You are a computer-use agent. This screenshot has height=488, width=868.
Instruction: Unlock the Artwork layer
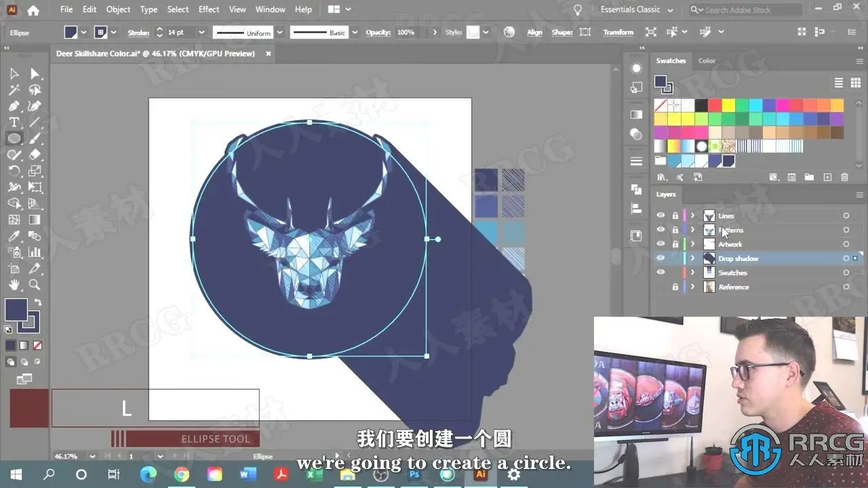pyautogui.click(x=675, y=244)
